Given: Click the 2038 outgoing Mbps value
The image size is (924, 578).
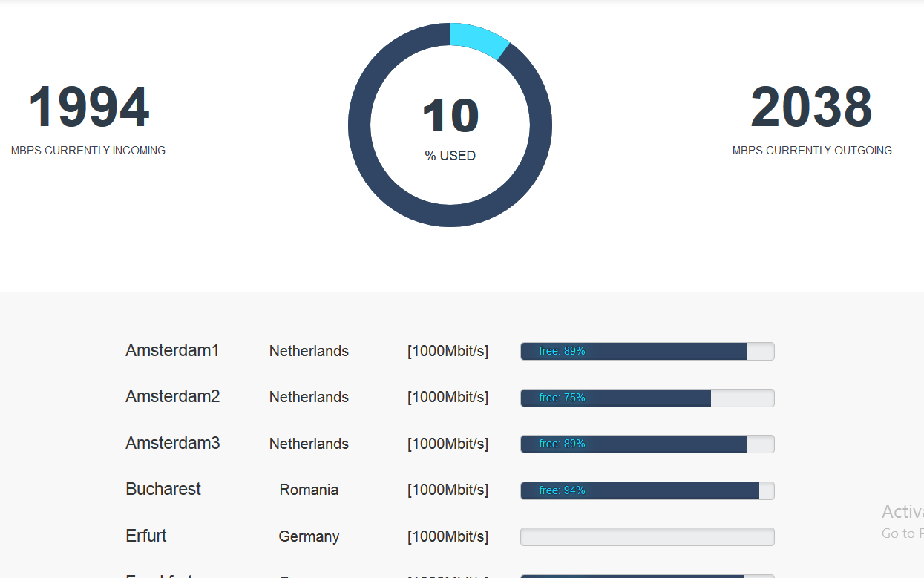Looking at the screenshot, I should click(811, 108).
